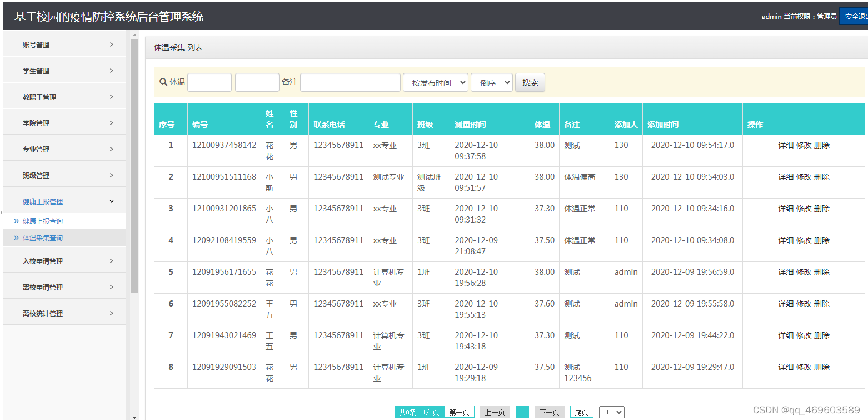
Task: Select page 1 in pagination
Action: point(522,412)
